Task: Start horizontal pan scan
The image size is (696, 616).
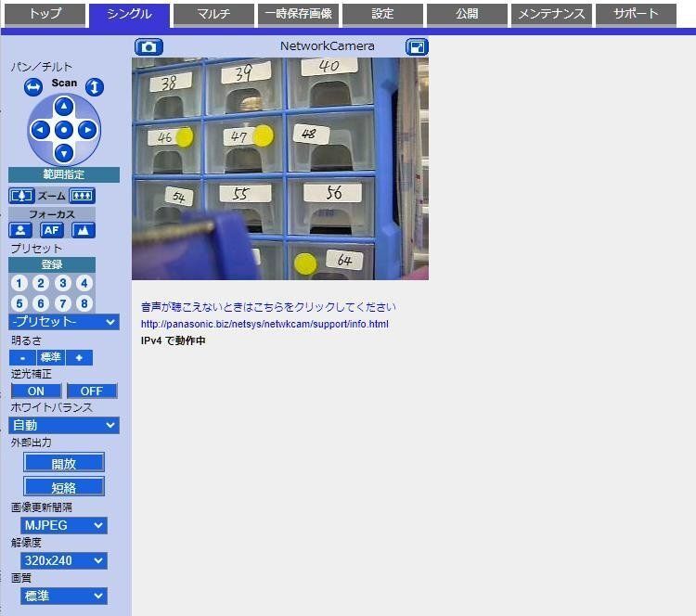Action: pos(33,86)
